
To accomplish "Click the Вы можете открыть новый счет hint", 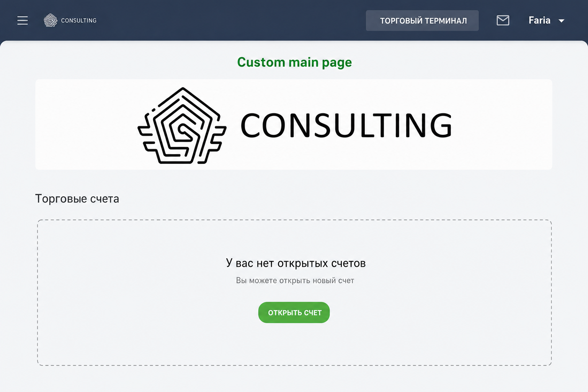I will 295,281.
